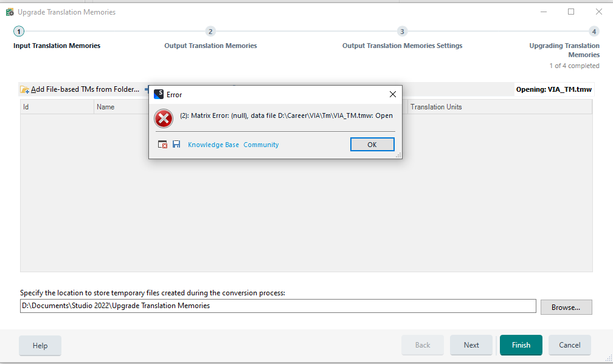The height and width of the screenshot is (364, 613).
Task: Select step 4 Upgrading Translation Memories
Action: tap(594, 31)
